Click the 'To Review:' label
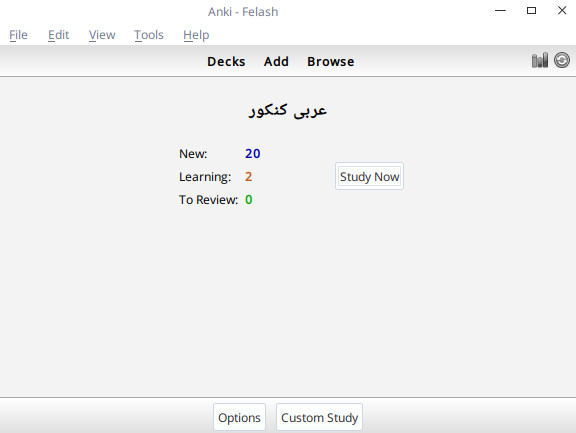This screenshot has width=576, height=433. pos(208,200)
